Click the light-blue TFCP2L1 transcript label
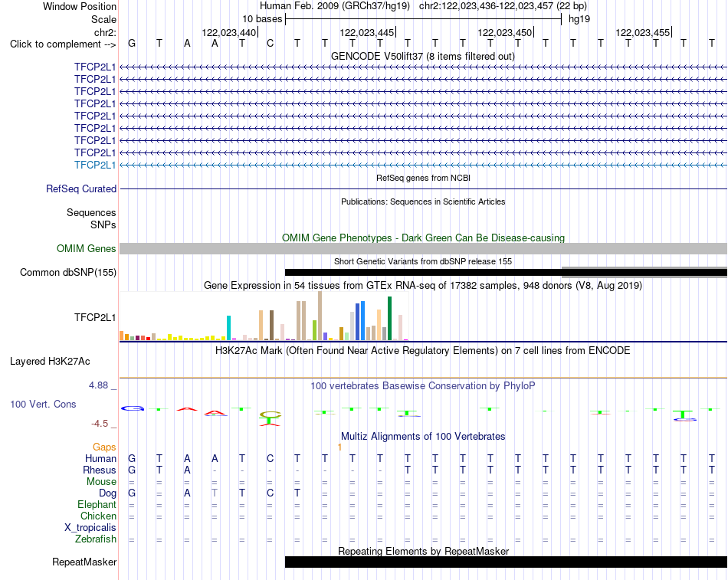The width and height of the screenshot is (728, 580). [x=95, y=165]
